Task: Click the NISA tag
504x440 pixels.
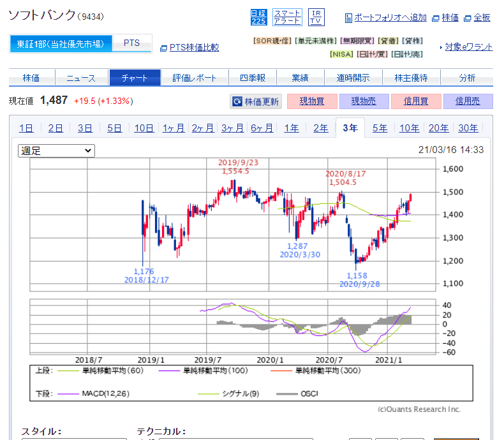Action: click(x=342, y=54)
